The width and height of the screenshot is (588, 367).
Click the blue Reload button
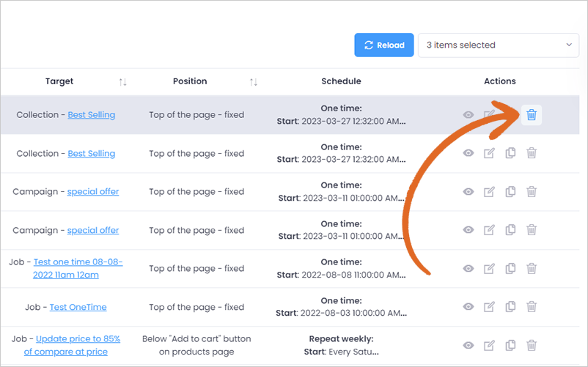(384, 45)
